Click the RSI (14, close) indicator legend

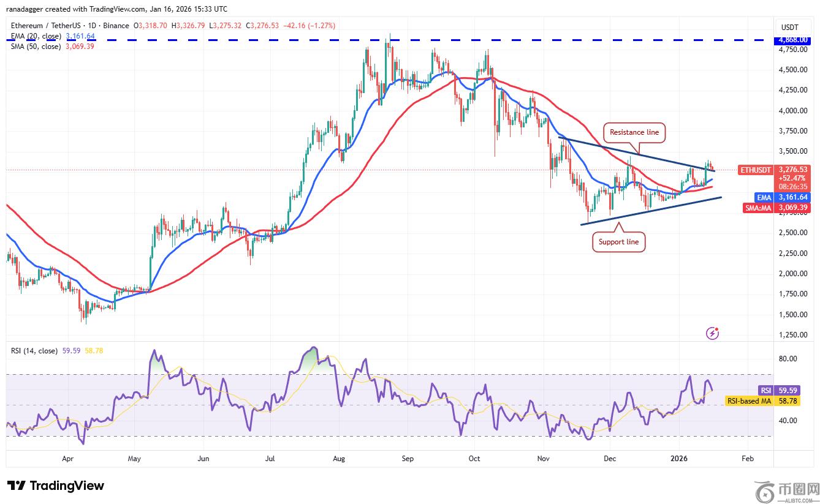pyautogui.click(x=34, y=351)
